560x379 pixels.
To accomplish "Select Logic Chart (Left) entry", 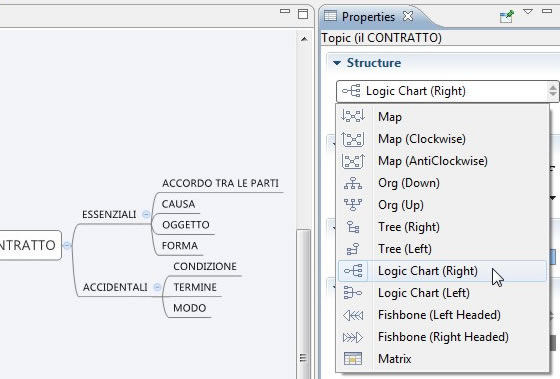I will point(442,293).
